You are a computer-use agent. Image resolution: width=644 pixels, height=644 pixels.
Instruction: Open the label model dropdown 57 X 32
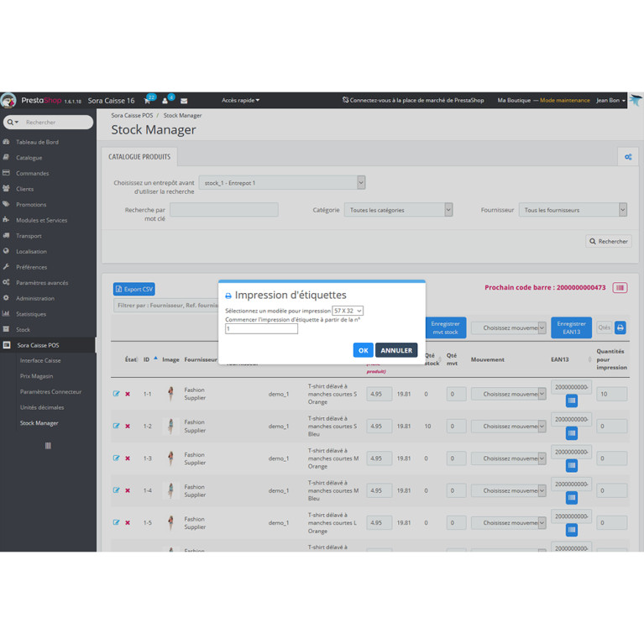pos(348,311)
